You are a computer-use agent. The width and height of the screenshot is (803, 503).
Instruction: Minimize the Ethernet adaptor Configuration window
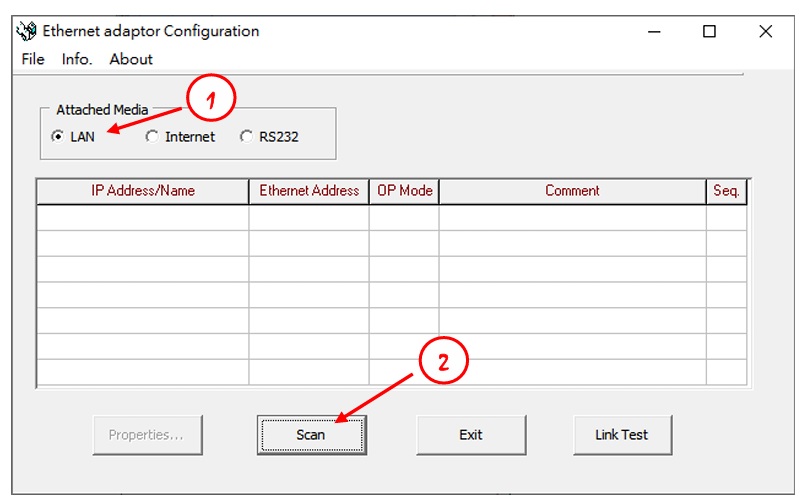(653, 31)
